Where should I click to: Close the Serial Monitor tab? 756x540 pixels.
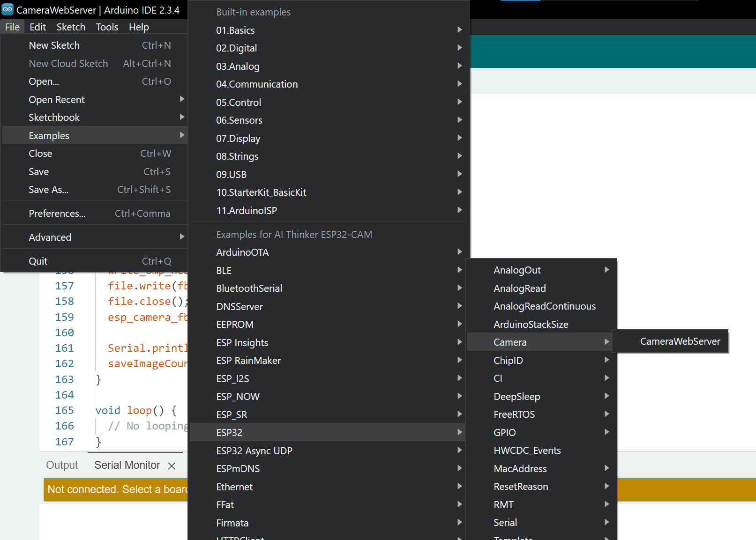172,466
